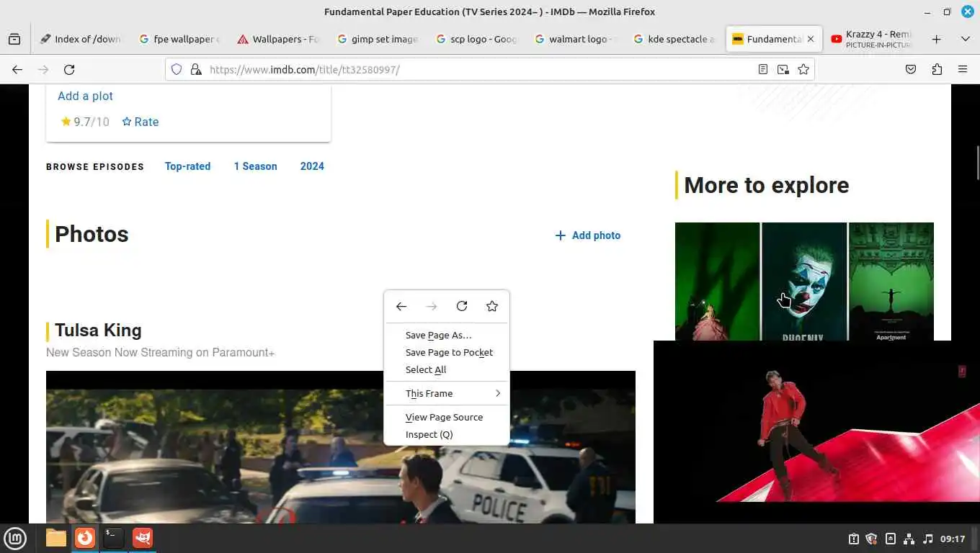Choose Select All in the context menu
The width and height of the screenshot is (980, 553).
click(x=447, y=369)
